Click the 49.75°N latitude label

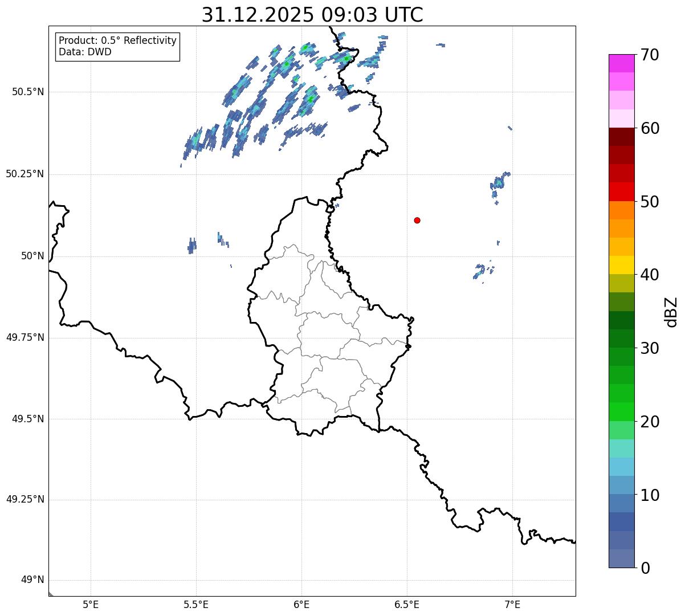[25, 337]
